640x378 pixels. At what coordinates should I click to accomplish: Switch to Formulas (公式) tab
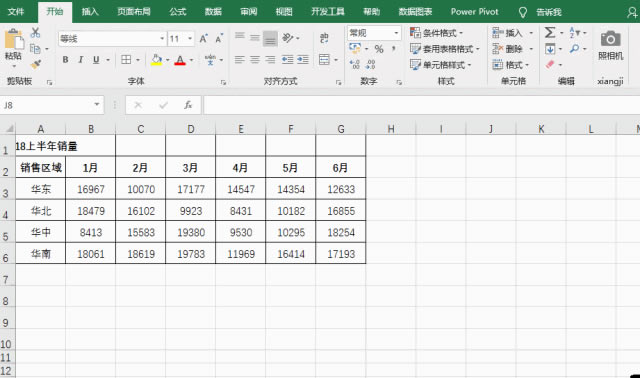[x=178, y=12]
